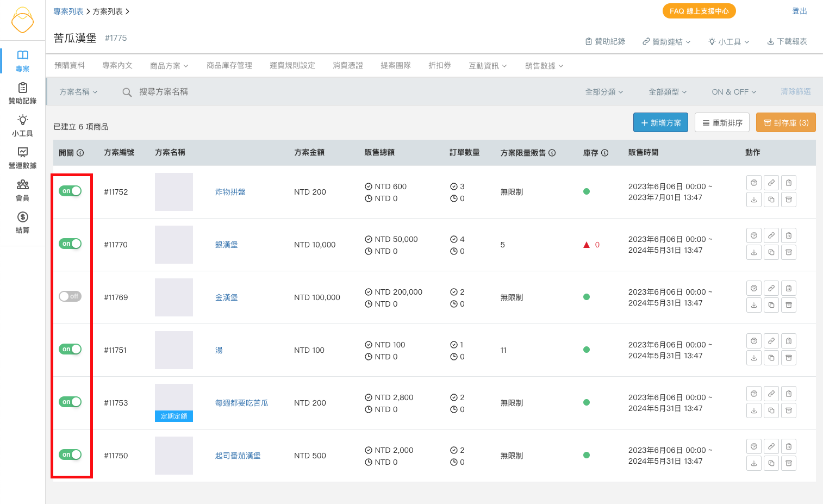Toggle the 每週都要吃苦瓜 plan switch
This screenshot has width=823, height=504.
(70, 402)
